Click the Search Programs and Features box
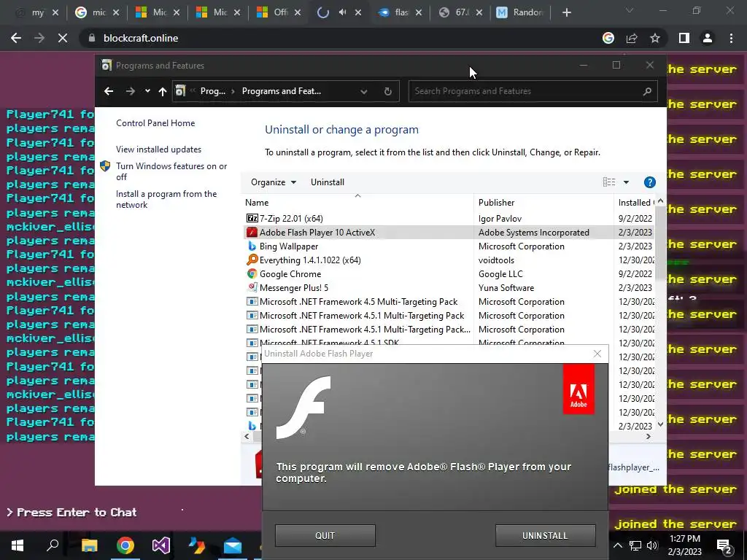 (533, 91)
